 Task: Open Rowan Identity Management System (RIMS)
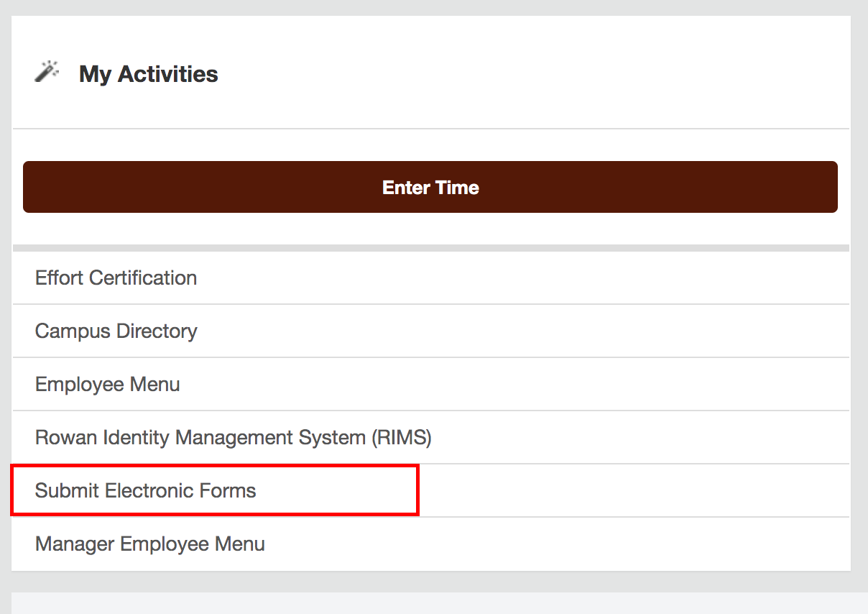pyautogui.click(x=233, y=437)
